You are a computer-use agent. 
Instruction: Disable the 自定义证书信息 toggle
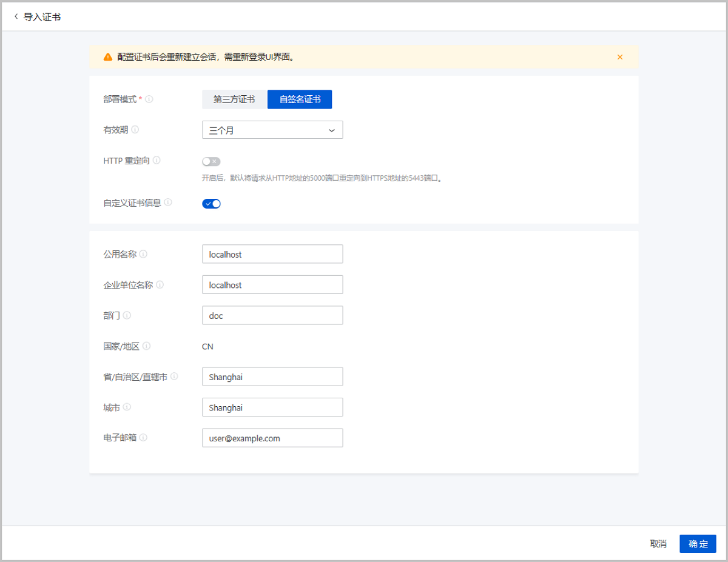pyautogui.click(x=211, y=203)
